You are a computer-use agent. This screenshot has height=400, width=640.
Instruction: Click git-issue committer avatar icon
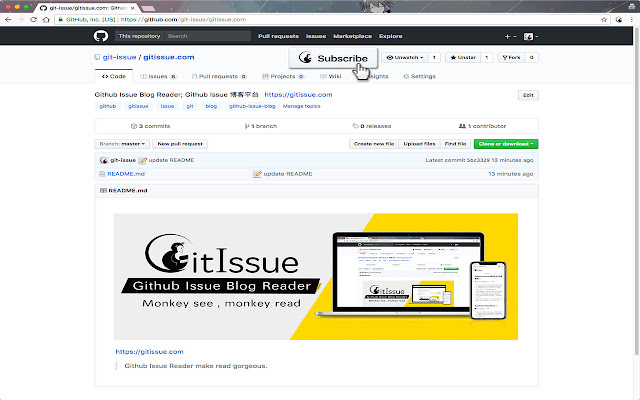coord(104,160)
